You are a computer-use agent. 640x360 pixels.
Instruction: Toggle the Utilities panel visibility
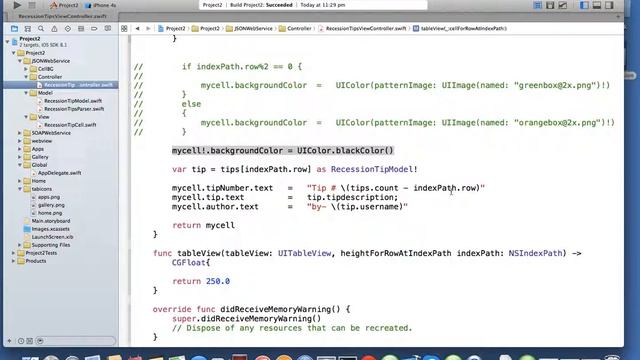tap(609, 5)
